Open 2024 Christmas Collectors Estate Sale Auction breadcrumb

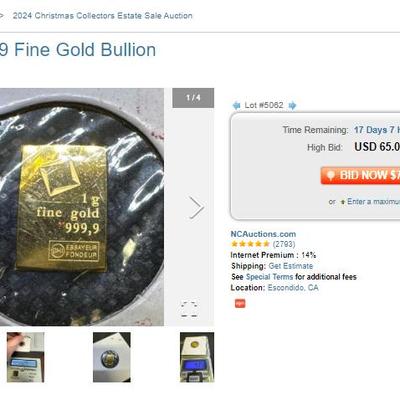(102, 16)
